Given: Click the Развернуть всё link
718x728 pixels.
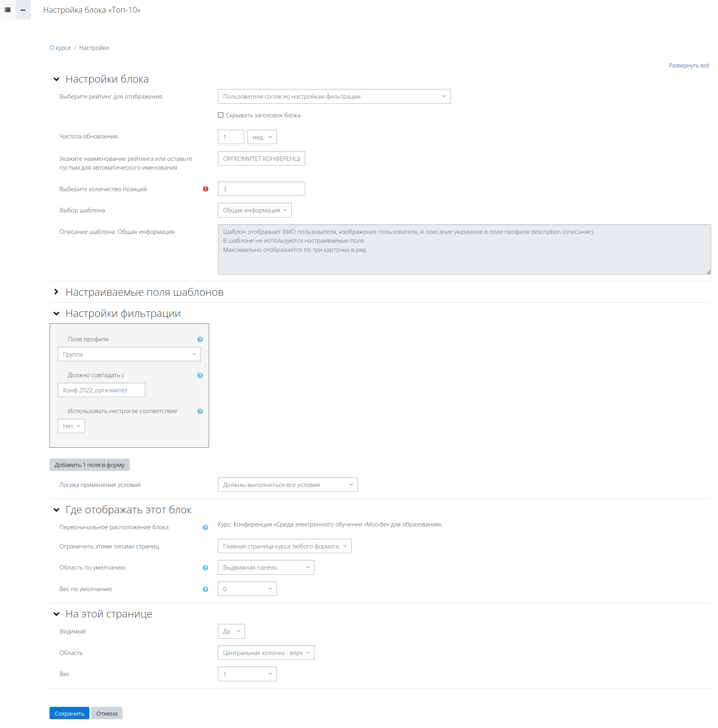Looking at the screenshot, I should [x=689, y=65].
